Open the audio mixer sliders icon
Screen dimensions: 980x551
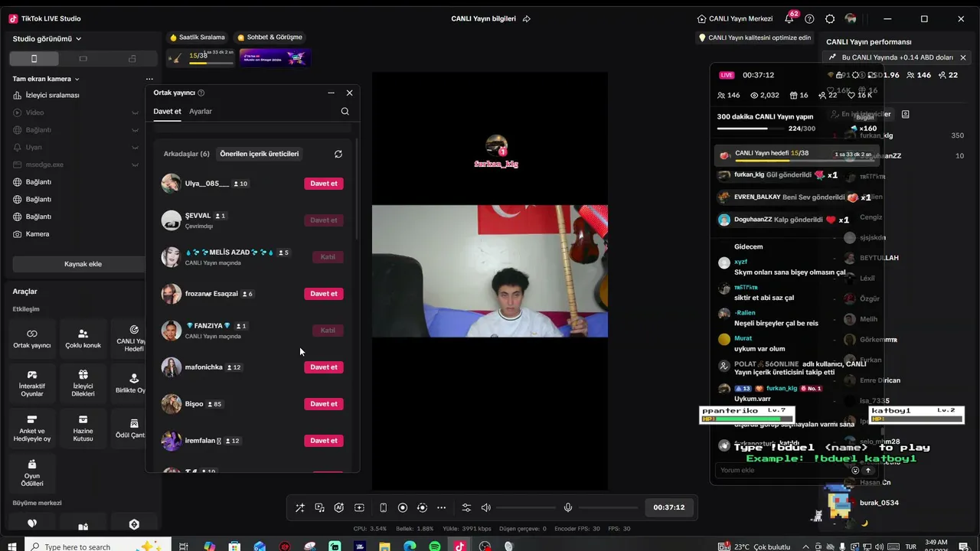[466, 507]
